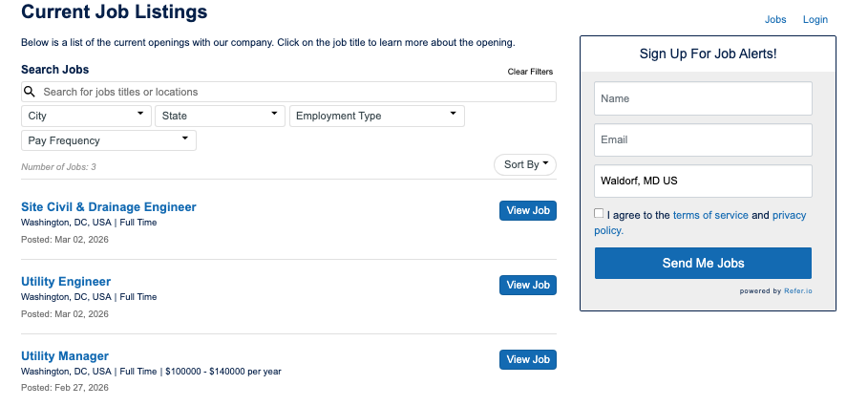
Task: Focus the Name input field
Action: (x=703, y=98)
